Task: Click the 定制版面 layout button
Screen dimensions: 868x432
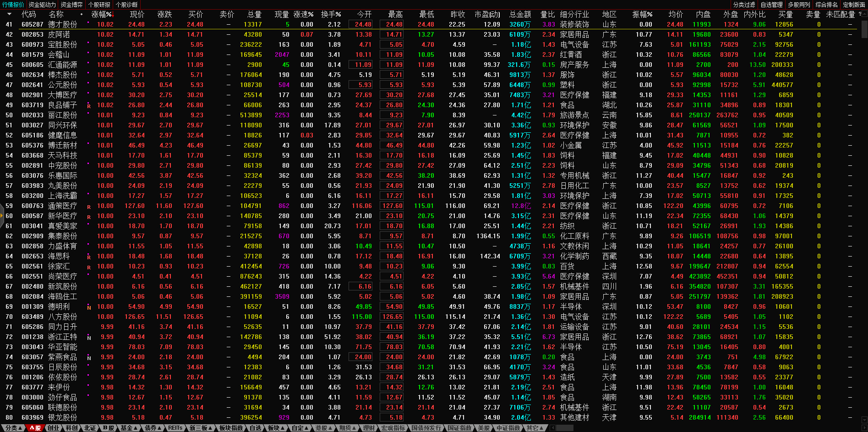Action: (x=854, y=5)
